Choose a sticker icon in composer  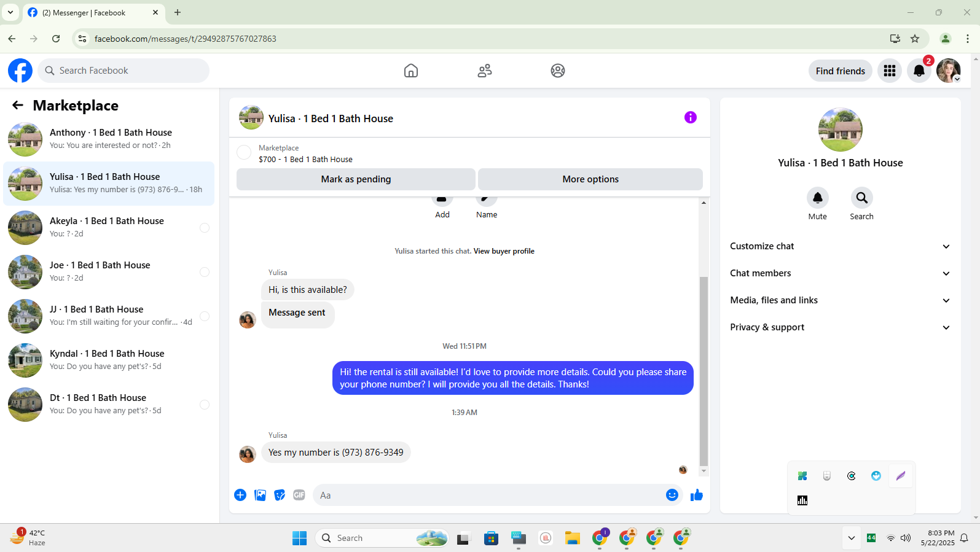pyautogui.click(x=280, y=495)
